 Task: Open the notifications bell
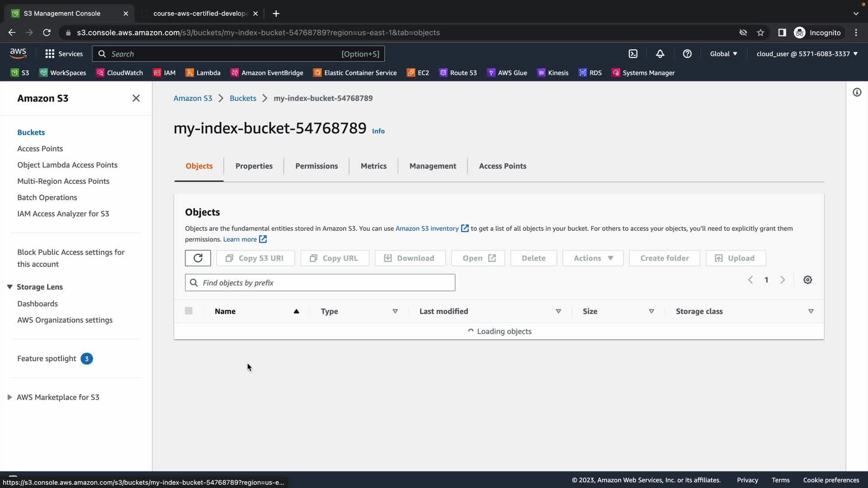pos(660,54)
